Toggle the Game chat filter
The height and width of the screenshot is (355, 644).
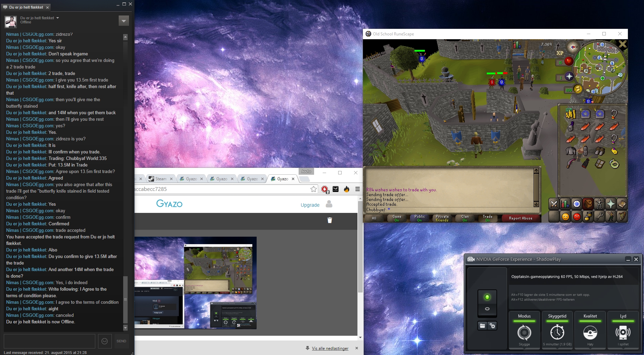point(397,218)
